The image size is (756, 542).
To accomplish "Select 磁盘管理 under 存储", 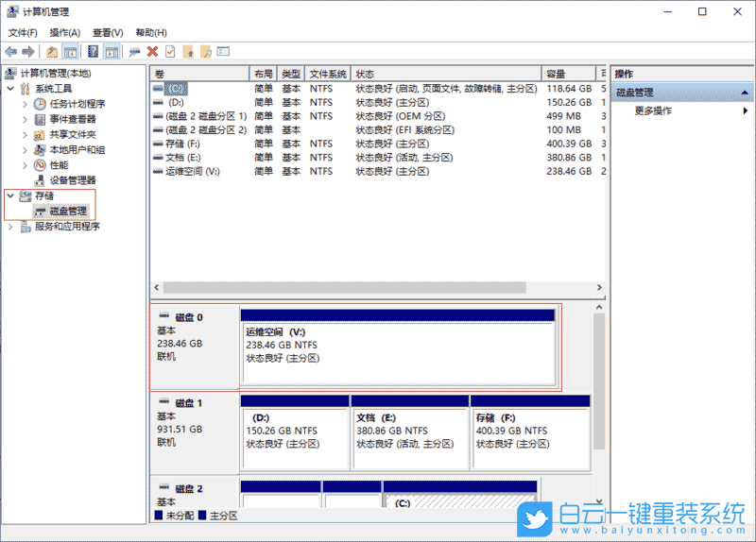I will pyautogui.click(x=67, y=212).
